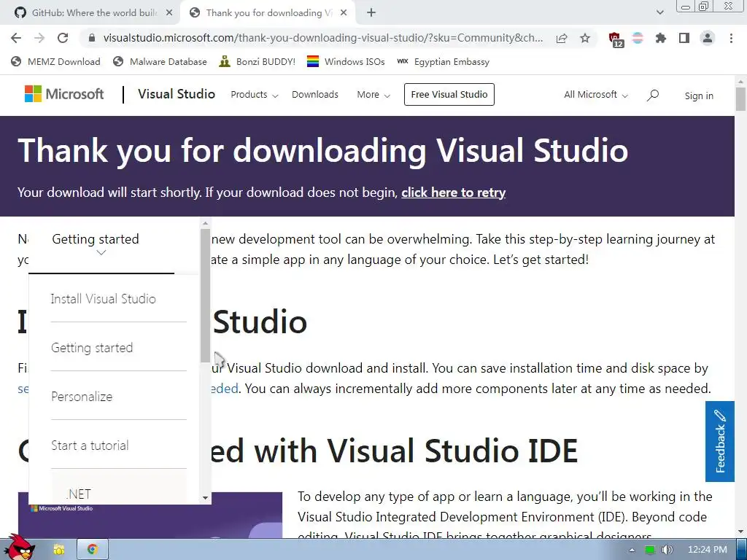Click the Microsoft logo

[64, 94]
